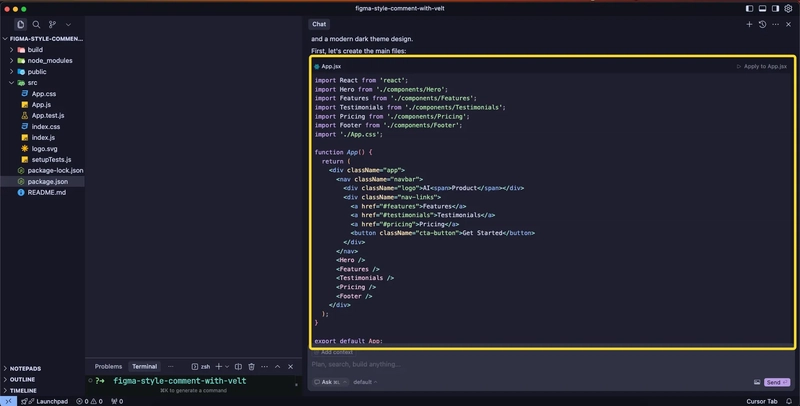Open the default model dropdown
800x406 pixels.
(364, 382)
